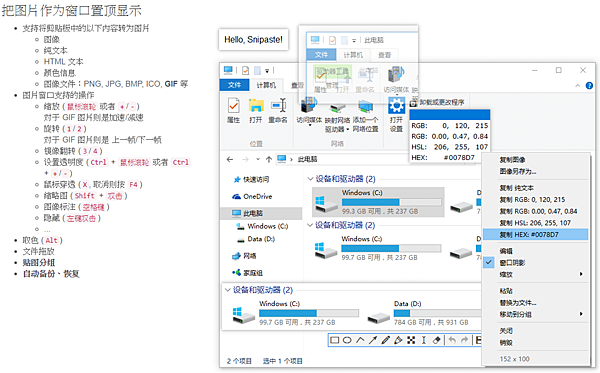
Task: Click 销毁 in the context menu
Action: coord(506,342)
